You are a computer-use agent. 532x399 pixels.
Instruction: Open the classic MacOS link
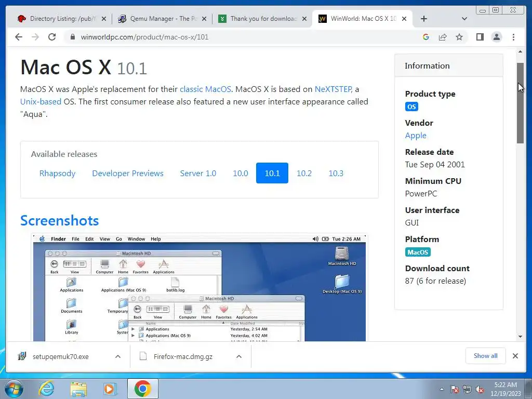(x=205, y=89)
